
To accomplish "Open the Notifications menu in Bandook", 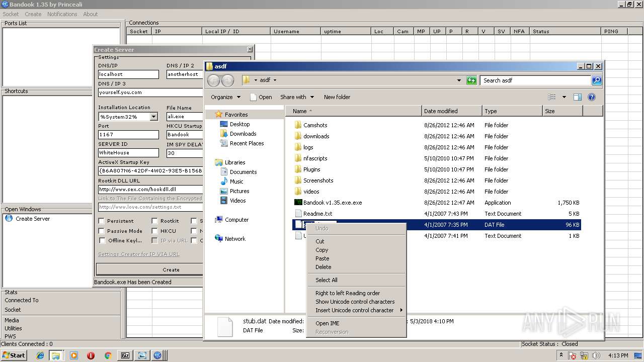I will pos(62,14).
